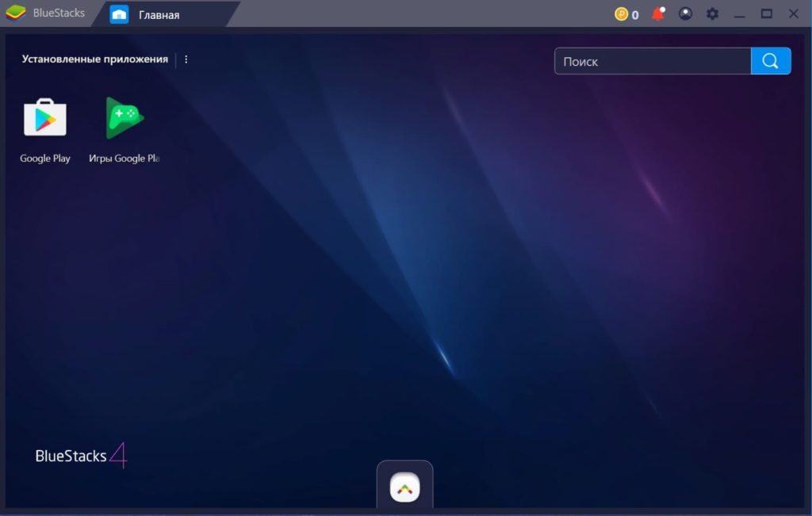Screen dimensions: 812x516
Task: Click the BlueStacks 4 watermark logo
Action: pyautogui.click(x=79, y=456)
